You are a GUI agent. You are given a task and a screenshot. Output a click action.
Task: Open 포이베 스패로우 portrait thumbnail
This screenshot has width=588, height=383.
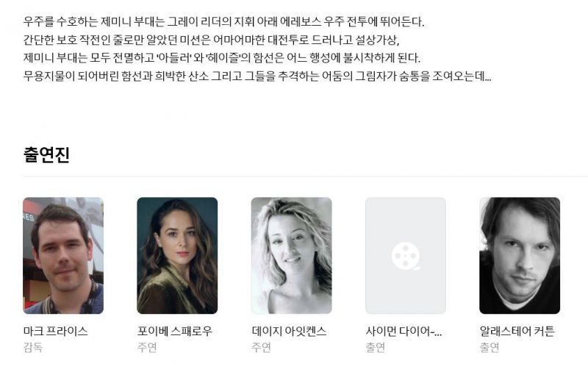pyautogui.click(x=177, y=256)
